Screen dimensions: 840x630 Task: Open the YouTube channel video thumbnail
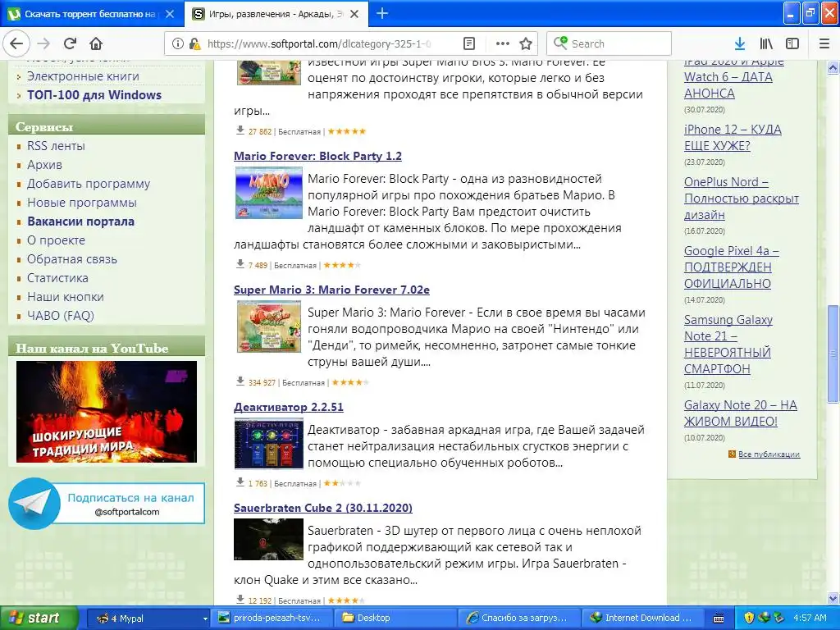click(107, 412)
